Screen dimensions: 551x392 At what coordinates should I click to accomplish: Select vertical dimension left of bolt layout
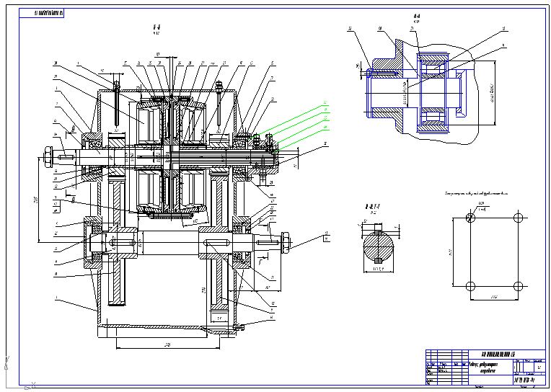point(451,252)
